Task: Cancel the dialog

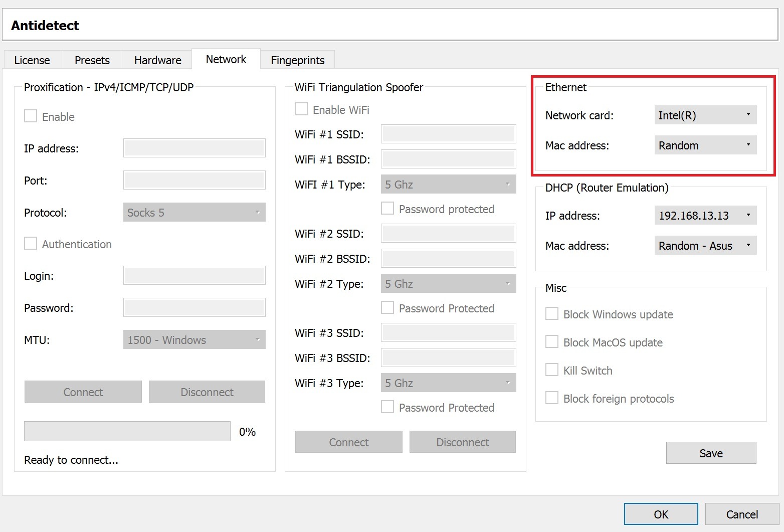Action: [x=742, y=514]
